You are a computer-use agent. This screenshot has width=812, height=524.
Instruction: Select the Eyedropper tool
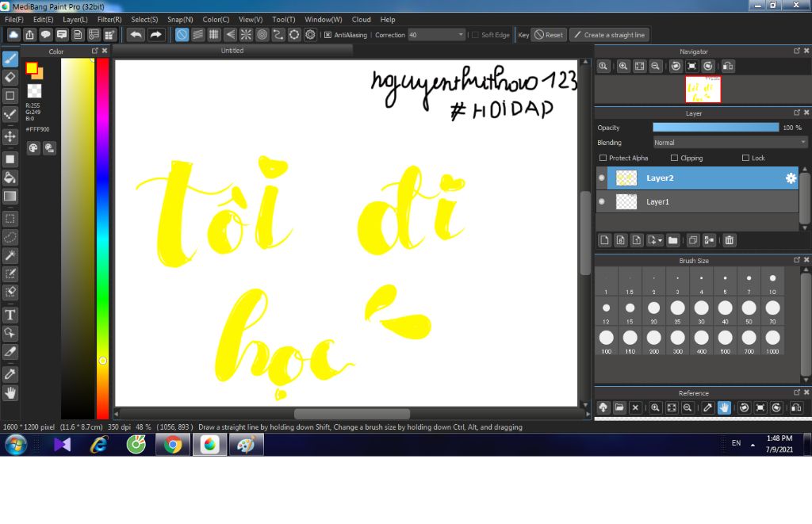(10, 374)
